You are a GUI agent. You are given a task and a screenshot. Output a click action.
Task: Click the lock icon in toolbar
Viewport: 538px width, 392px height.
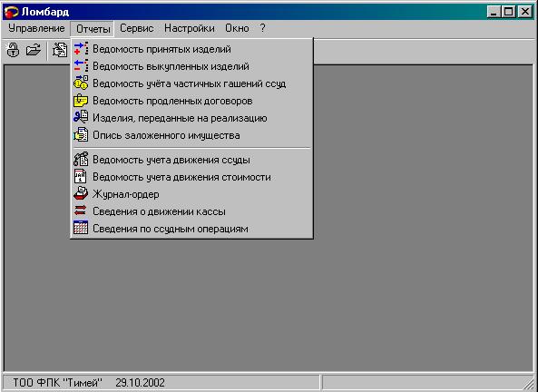13,50
